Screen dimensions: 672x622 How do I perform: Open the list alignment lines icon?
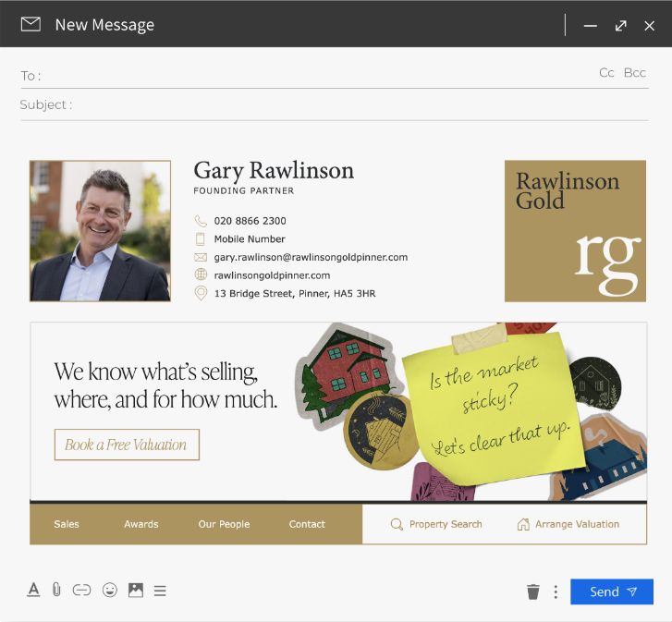coord(160,591)
